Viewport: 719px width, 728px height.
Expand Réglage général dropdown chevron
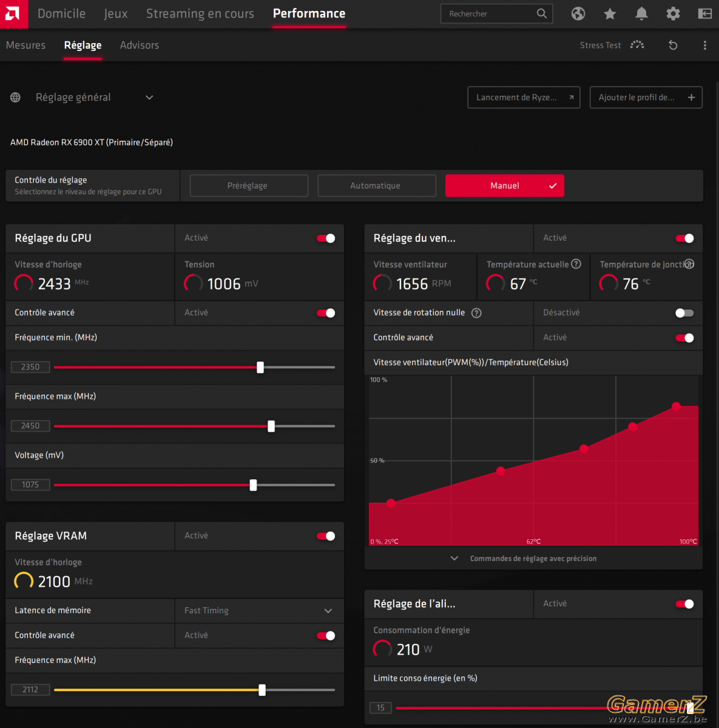[x=149, y=97]
